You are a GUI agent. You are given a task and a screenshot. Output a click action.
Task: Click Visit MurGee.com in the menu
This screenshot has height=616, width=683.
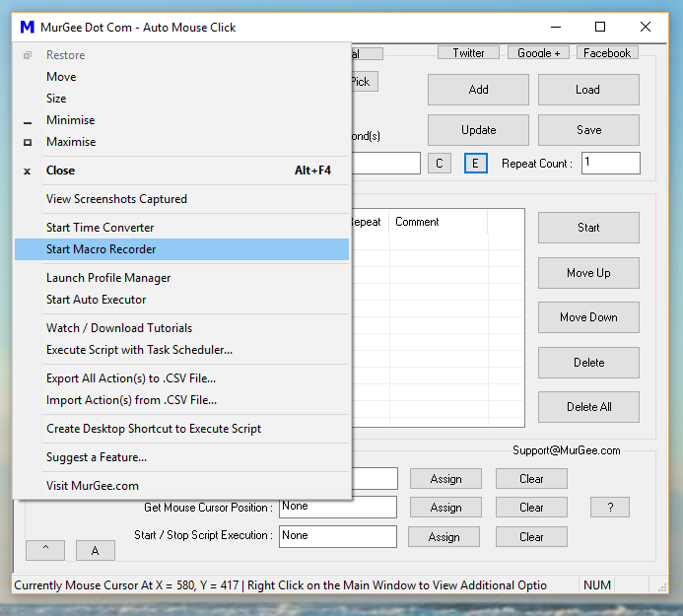93,486
